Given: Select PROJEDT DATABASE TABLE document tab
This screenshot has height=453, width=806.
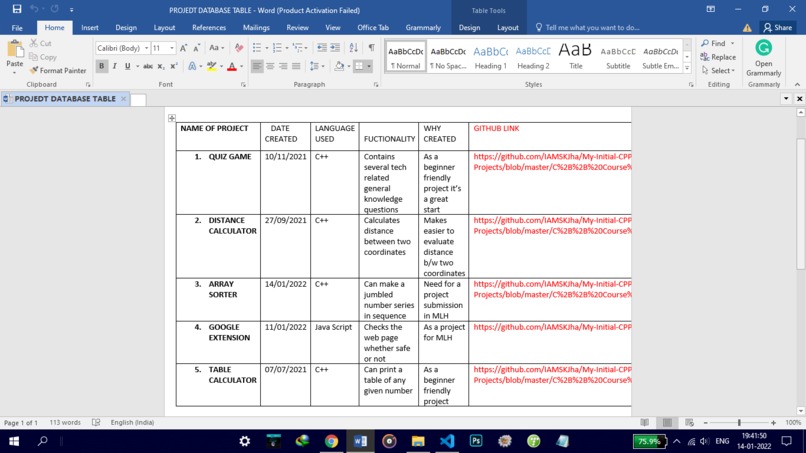Looking at the screenshot, I should point(65,99).
